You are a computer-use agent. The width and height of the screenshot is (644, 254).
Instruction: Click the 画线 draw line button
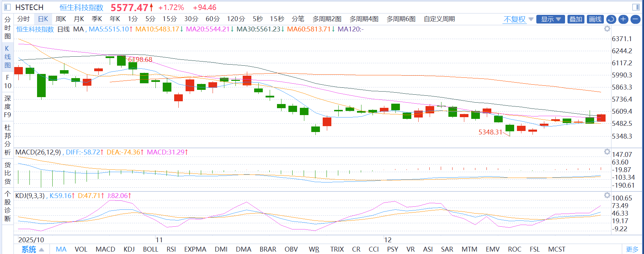[596, 19]
